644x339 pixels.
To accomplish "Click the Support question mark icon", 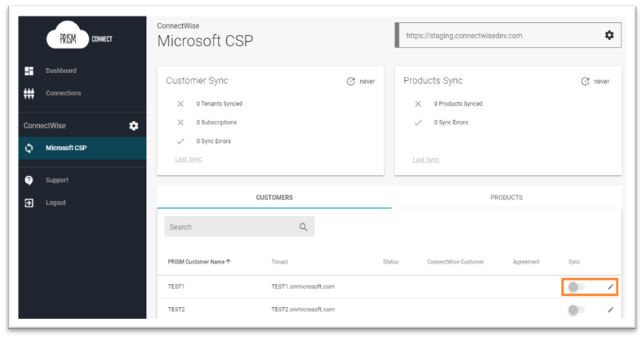I will pyautogui.click(x=28, y=181).
